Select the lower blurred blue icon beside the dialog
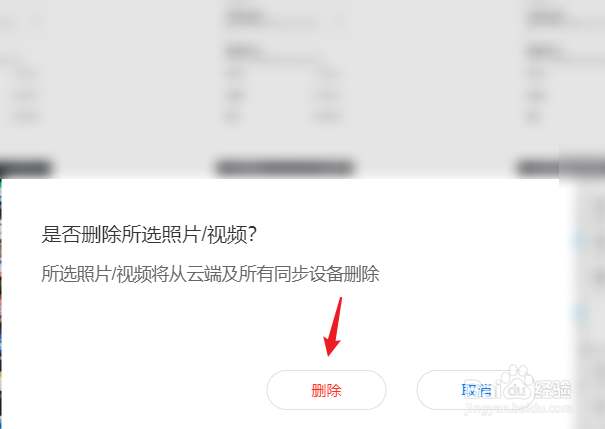Viewport: 605px width, 429px height. (580, 312)
